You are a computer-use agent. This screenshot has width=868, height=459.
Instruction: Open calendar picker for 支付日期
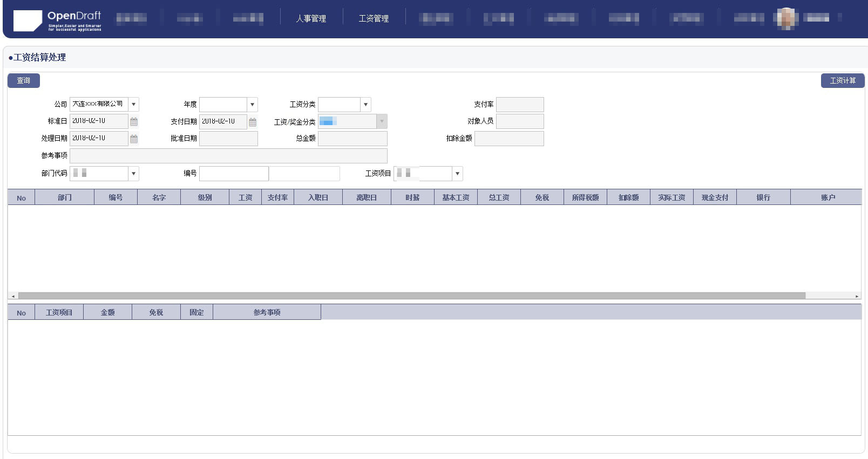[252, 122]
